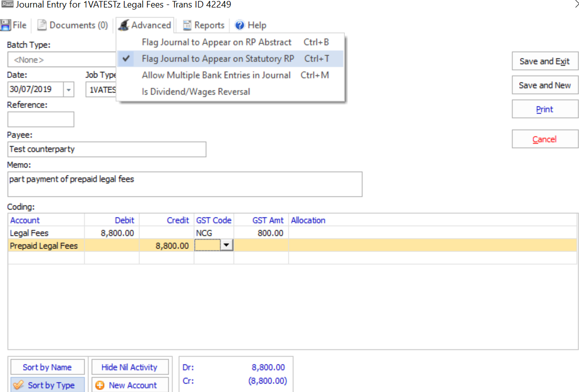Click into the Reference input field

(x=41, y=119)
